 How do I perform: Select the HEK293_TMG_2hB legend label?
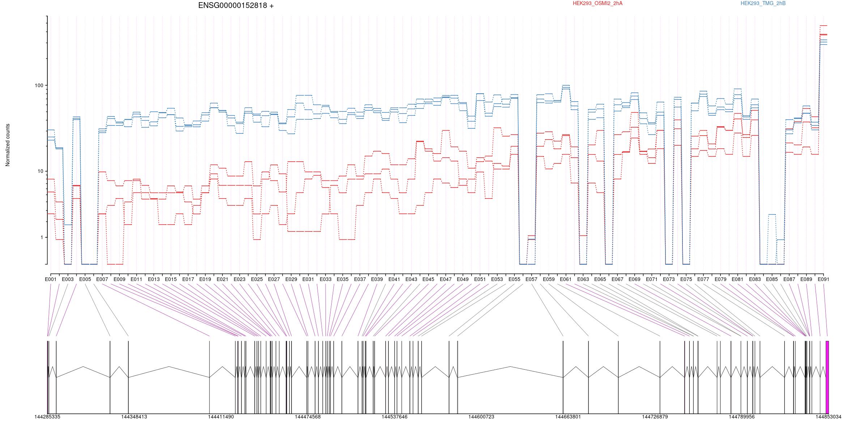pyautogui.click(x=763, y=3)
